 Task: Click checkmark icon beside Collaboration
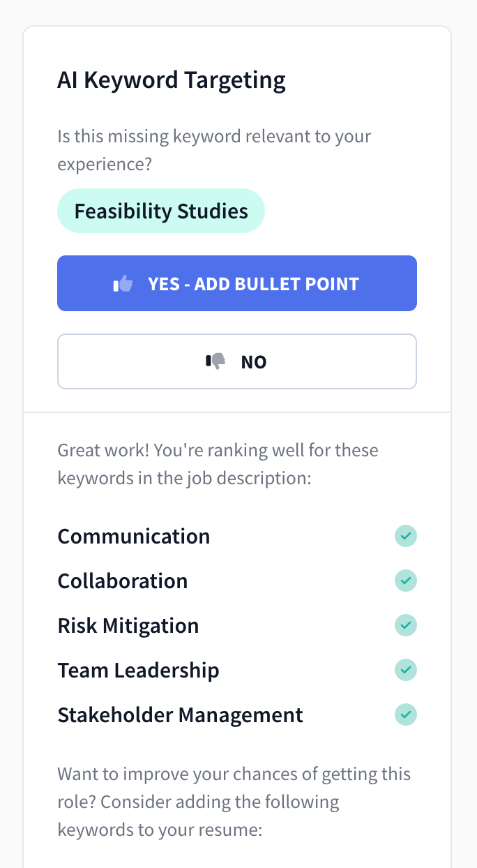(x=406, y=581)
